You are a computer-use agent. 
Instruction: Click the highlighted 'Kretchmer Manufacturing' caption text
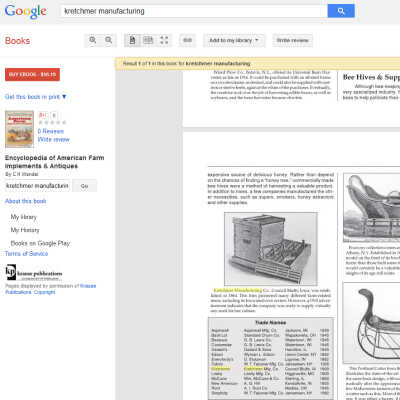238,290
